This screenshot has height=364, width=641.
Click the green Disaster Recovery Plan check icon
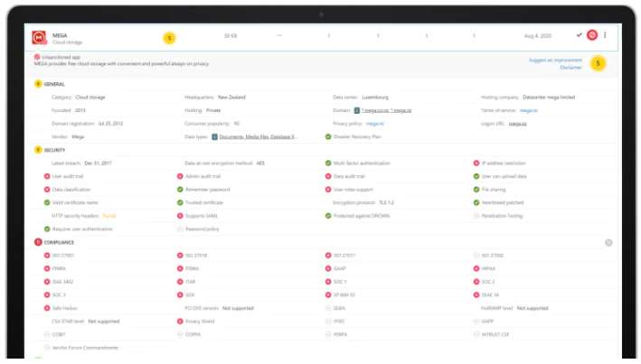click(328, 137)
